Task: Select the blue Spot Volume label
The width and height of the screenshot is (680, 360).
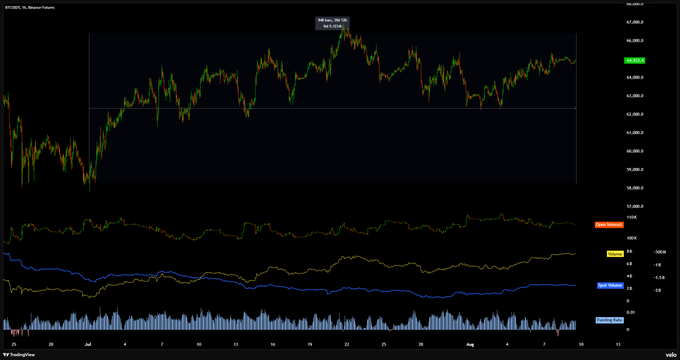Action: [611, 285]
